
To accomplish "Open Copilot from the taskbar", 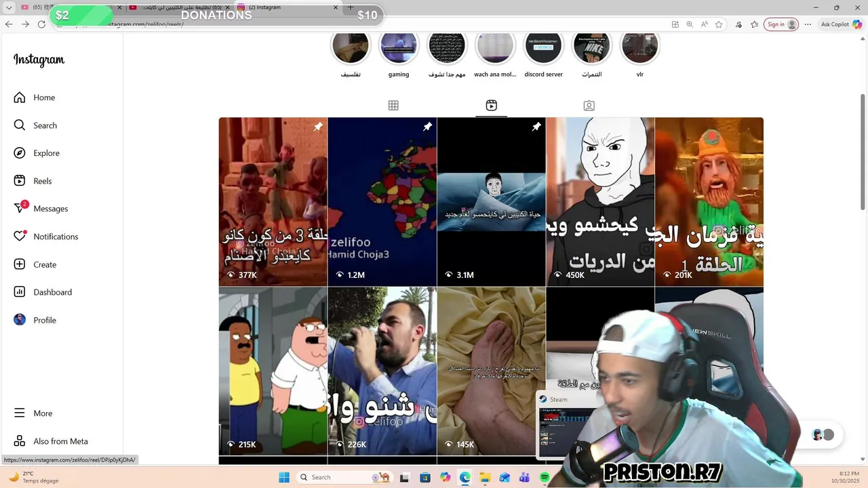I will click(x=445, y=477).
